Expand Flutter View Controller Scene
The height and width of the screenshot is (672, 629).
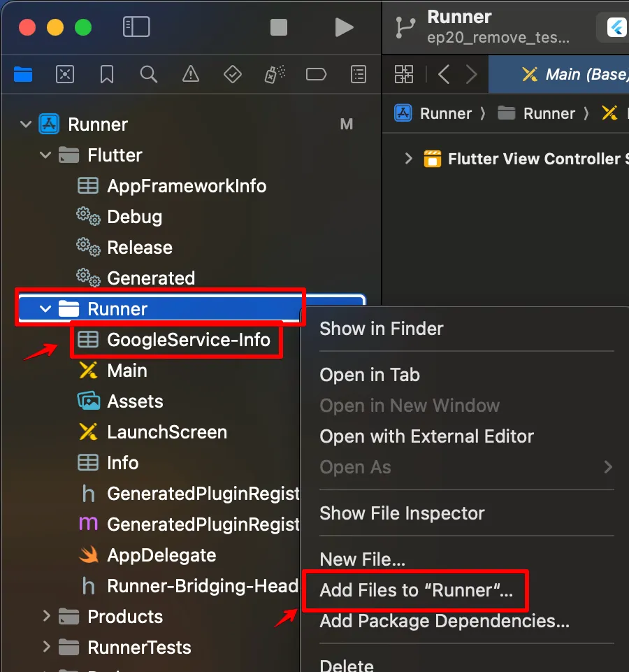[x=408, y=159]
